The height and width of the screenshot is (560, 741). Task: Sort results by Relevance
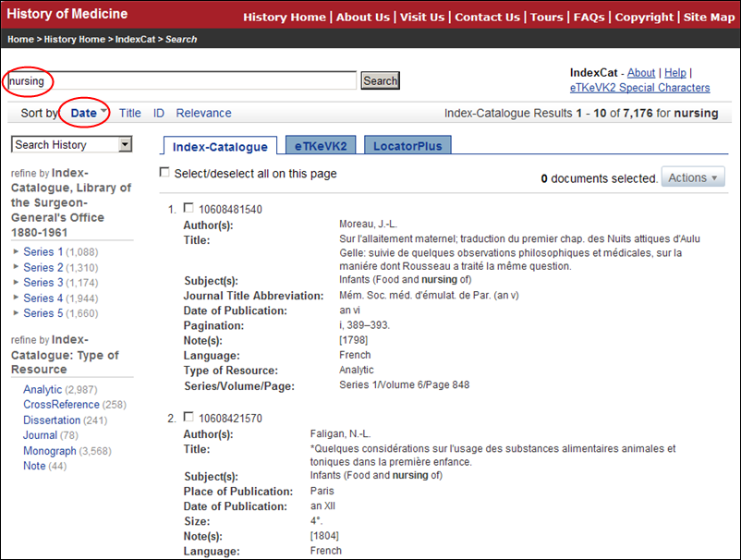tap(203, 114)
